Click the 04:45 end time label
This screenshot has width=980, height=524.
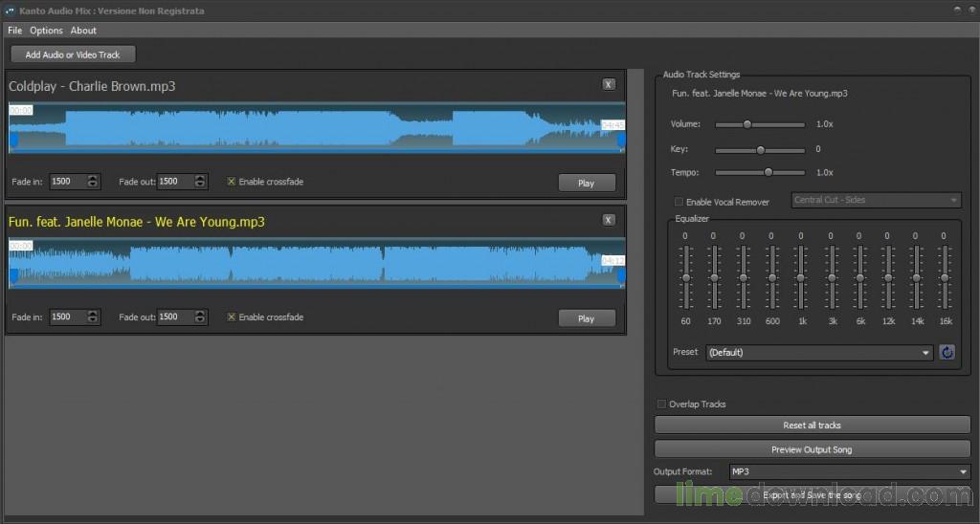[612, 125]
